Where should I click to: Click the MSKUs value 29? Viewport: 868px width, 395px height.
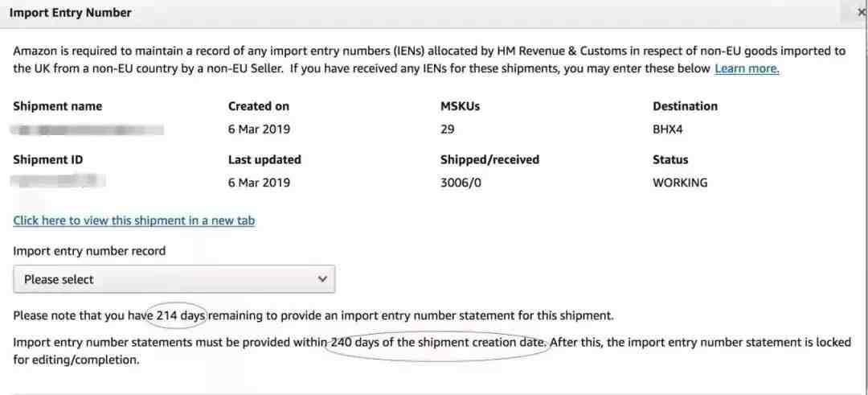[x=448, y=129]
